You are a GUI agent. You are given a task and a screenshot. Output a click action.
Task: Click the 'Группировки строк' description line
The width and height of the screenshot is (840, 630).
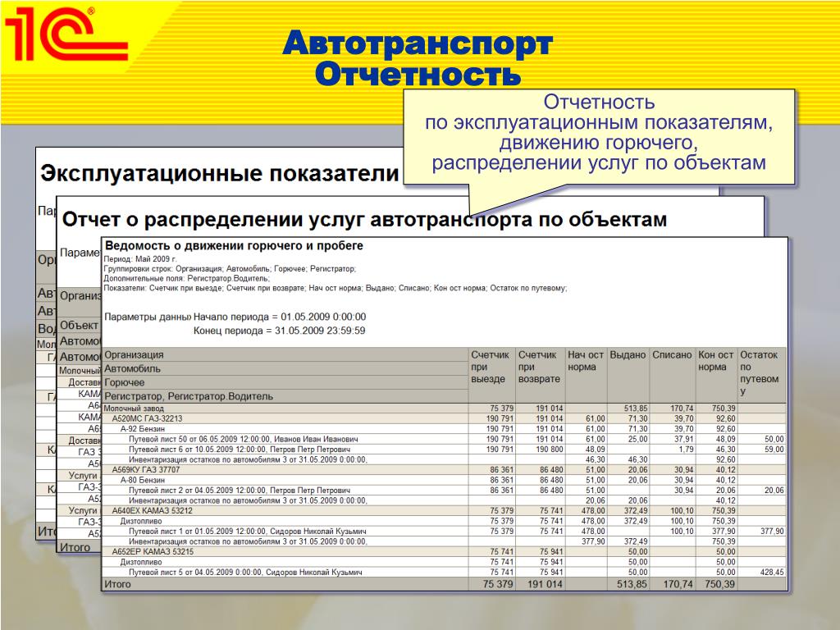tap(230, 269)
